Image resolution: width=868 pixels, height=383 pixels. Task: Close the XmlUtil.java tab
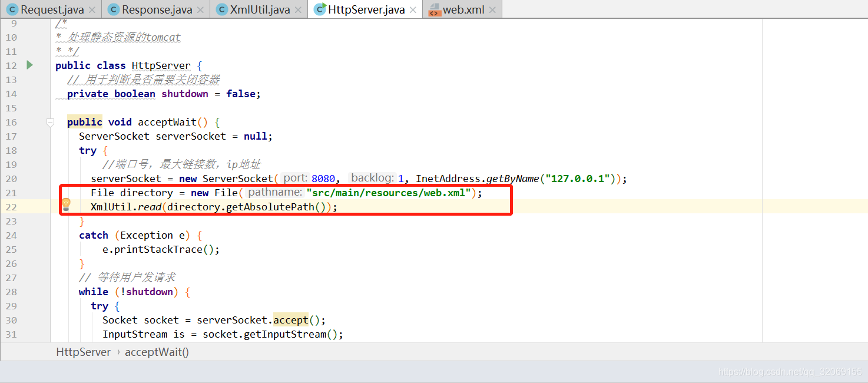[x=298, y=10]
